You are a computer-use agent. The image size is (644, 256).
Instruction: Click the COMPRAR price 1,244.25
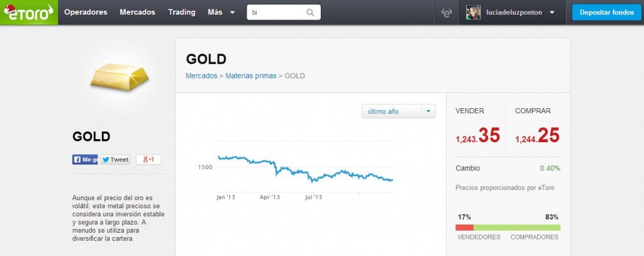(538, 136)
